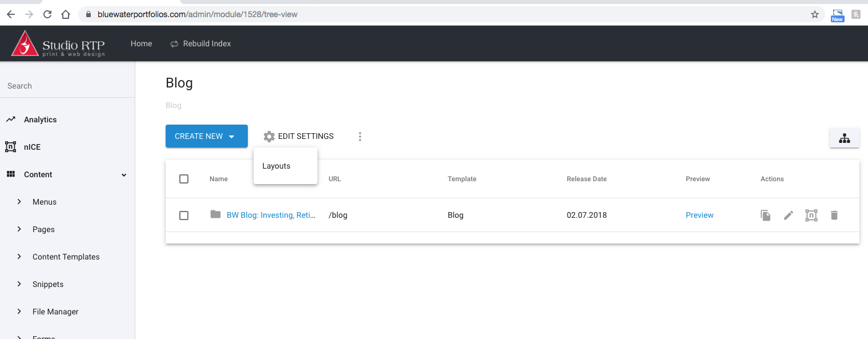The height and width of the screenshot is (339, 868).
Task: Click the Studio RTP logo
Action: coord(58,44)
